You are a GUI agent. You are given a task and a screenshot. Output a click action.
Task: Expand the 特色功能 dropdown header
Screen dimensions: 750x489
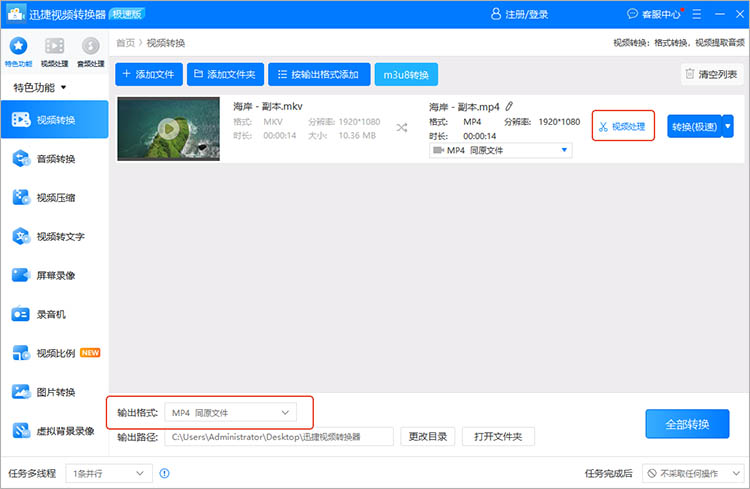[40, 88]
